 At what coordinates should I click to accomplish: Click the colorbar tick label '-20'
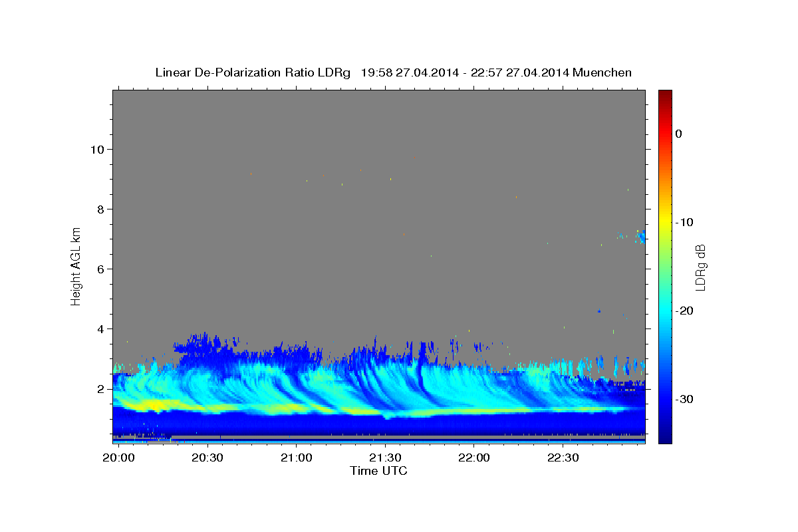click(684, 311)
